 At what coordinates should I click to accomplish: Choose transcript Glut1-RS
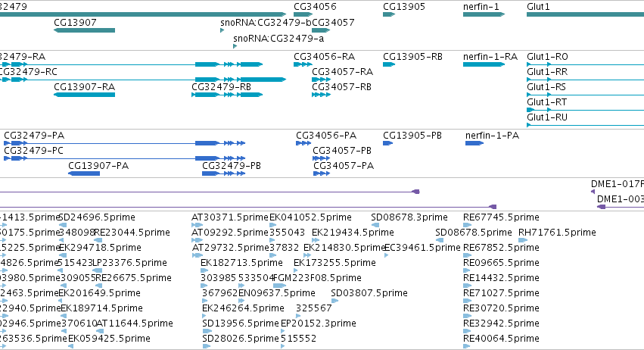tap(546, 87)
